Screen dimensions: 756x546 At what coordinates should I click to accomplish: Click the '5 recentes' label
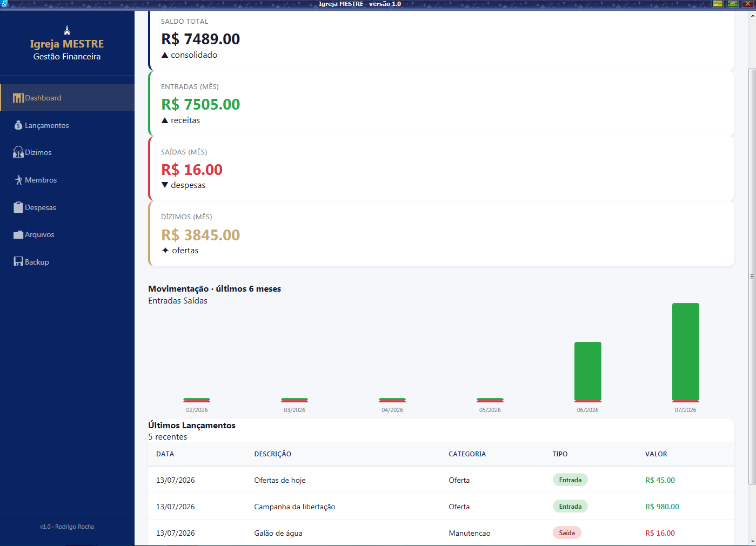(168, 437)
